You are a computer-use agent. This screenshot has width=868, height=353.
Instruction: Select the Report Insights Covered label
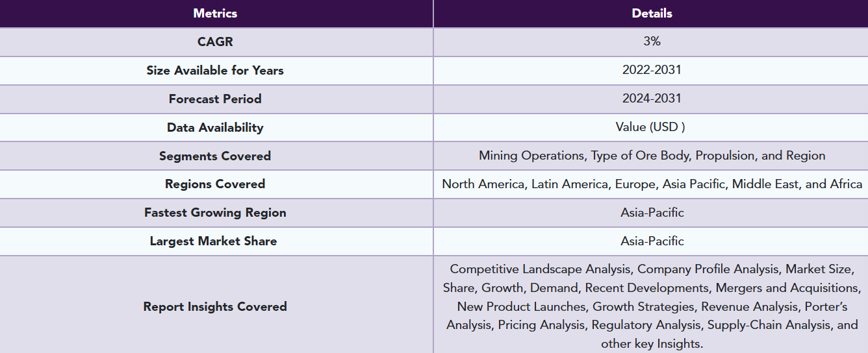(215, 306)
